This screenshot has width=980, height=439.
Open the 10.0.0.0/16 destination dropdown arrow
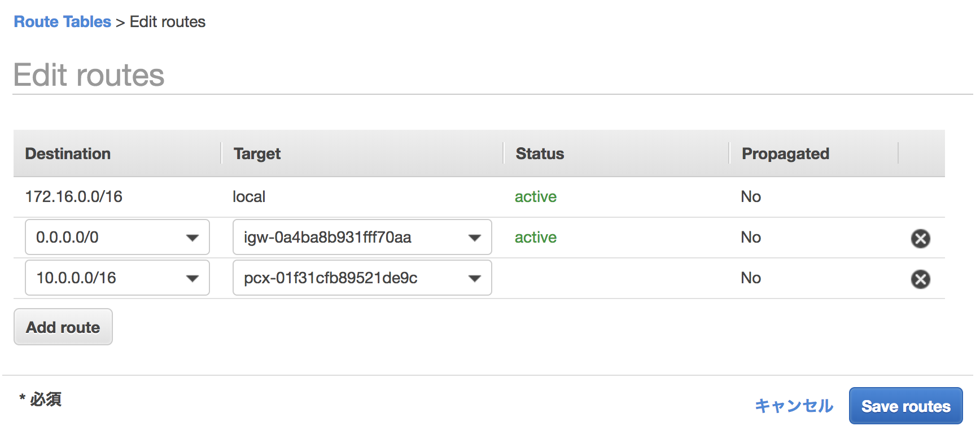pyautogui.click(x=193, y=278)
